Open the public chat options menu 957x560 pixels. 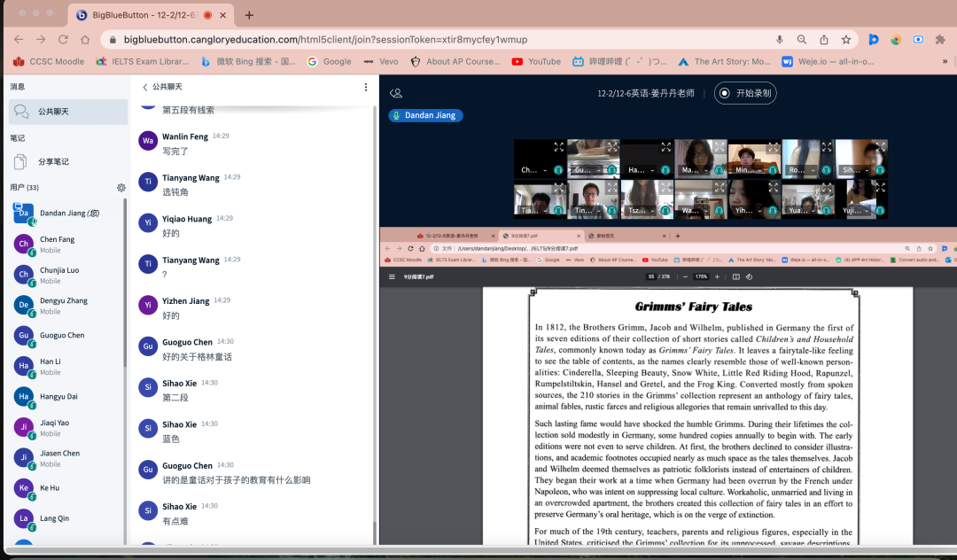click(366, 87)
